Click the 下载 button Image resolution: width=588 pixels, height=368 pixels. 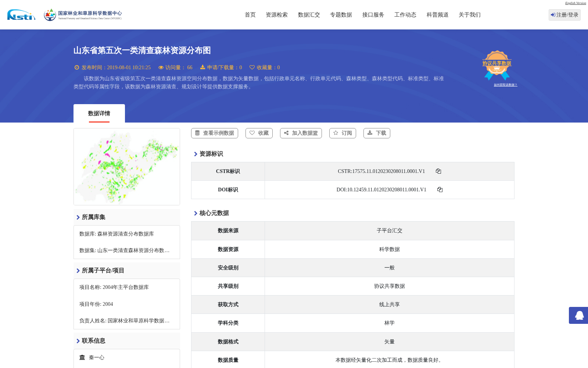coord(377,133)
